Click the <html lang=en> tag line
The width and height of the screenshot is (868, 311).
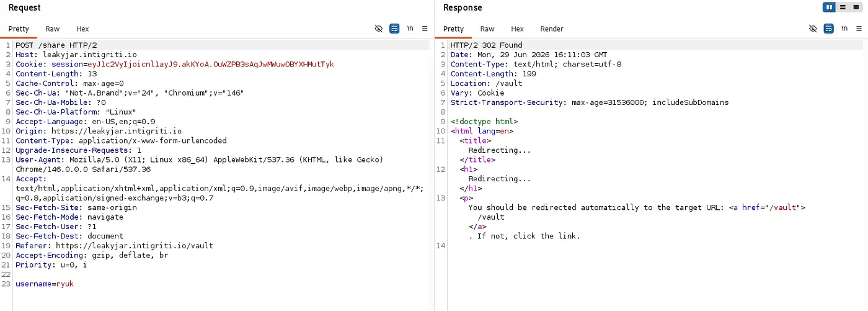(482, 131)
